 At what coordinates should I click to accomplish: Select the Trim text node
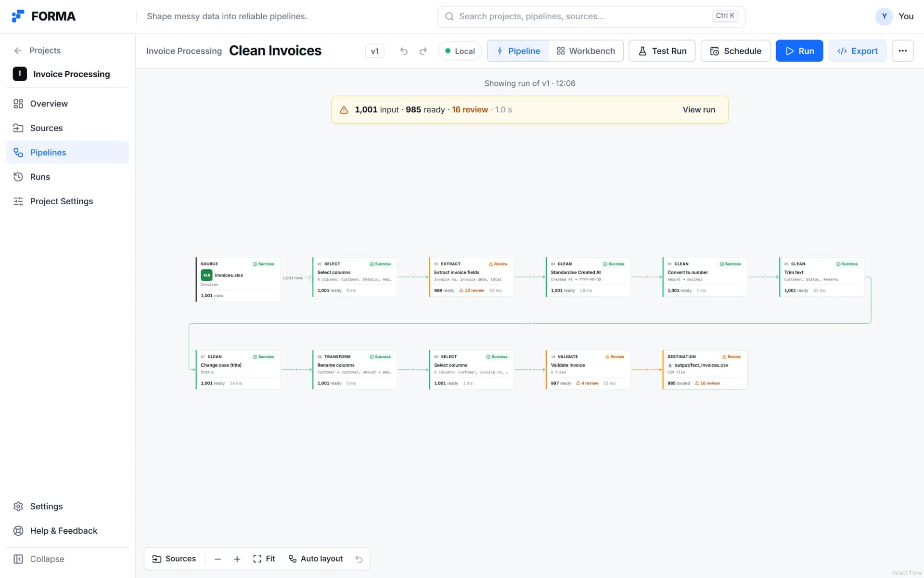[821, 277]
